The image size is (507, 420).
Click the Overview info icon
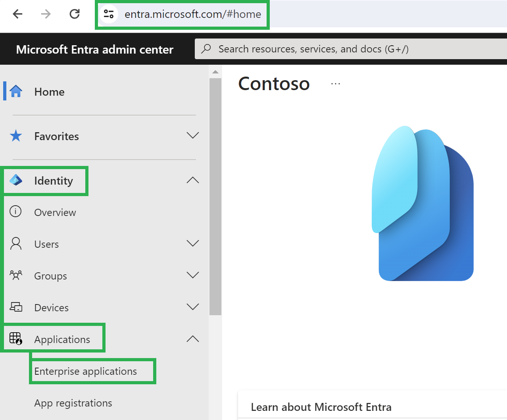15,211
